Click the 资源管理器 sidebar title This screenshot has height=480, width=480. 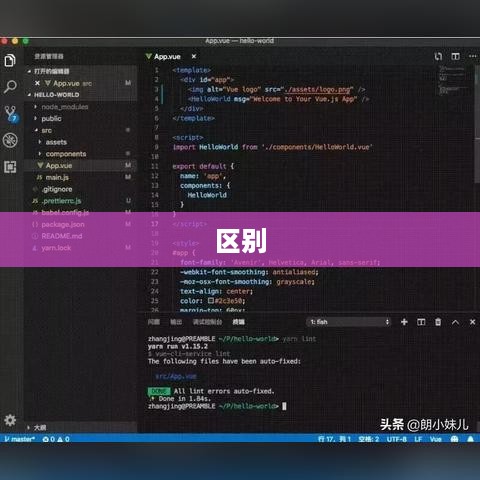49,56
